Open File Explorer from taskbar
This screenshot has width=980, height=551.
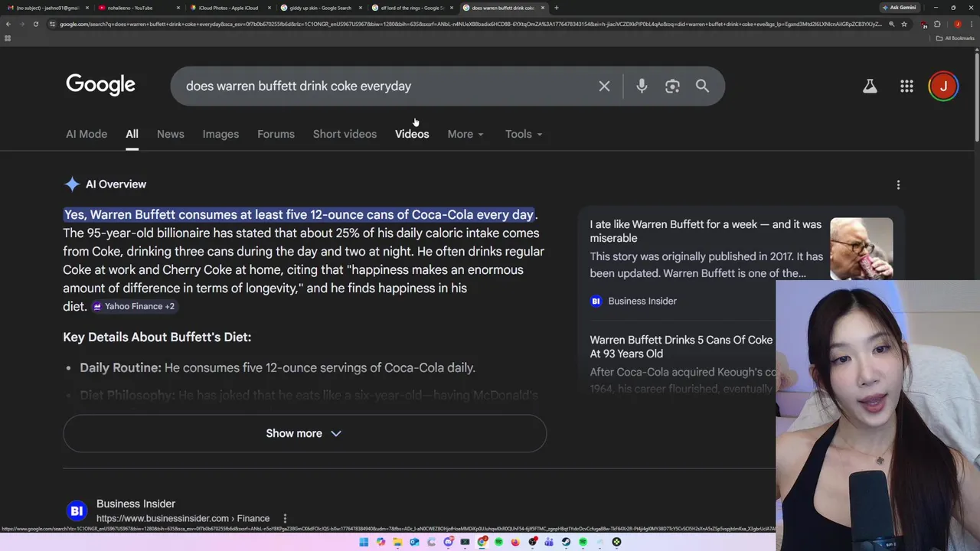[397, 542]
